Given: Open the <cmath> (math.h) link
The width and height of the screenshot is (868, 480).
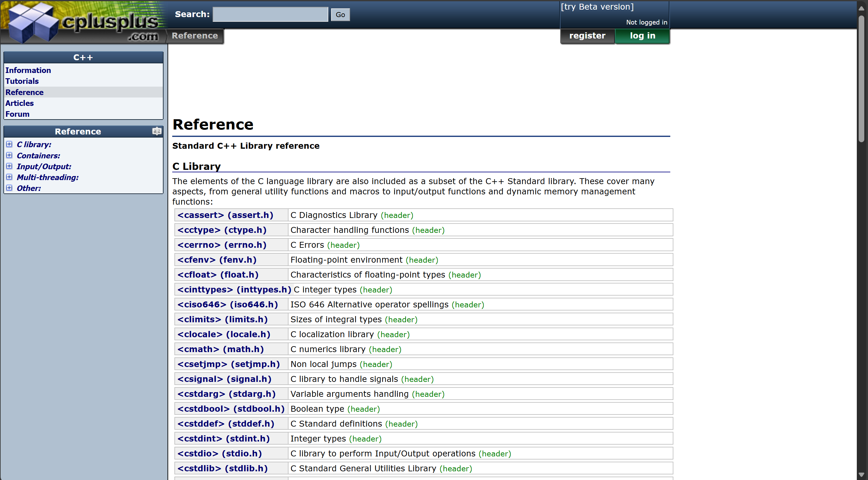Looking at the screenshot, I should (220, 349).
